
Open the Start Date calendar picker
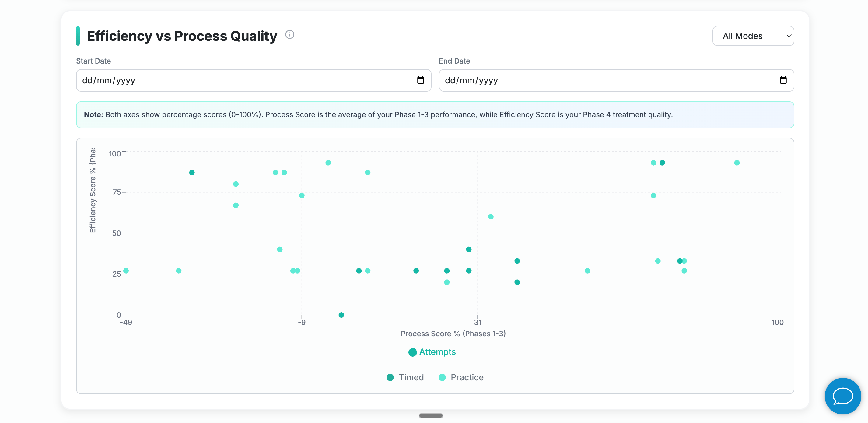[420, 80]
